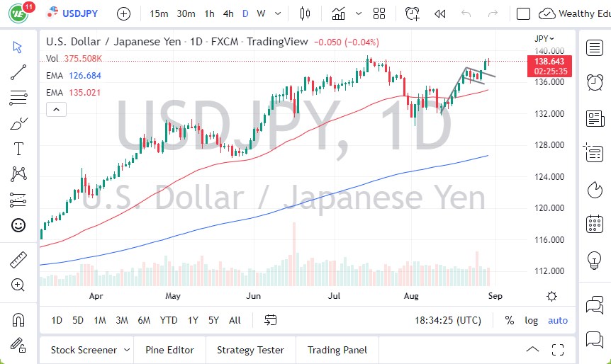Open the emoji icons tool
Viewport: 611px width, 364px height.
point(18,225)
